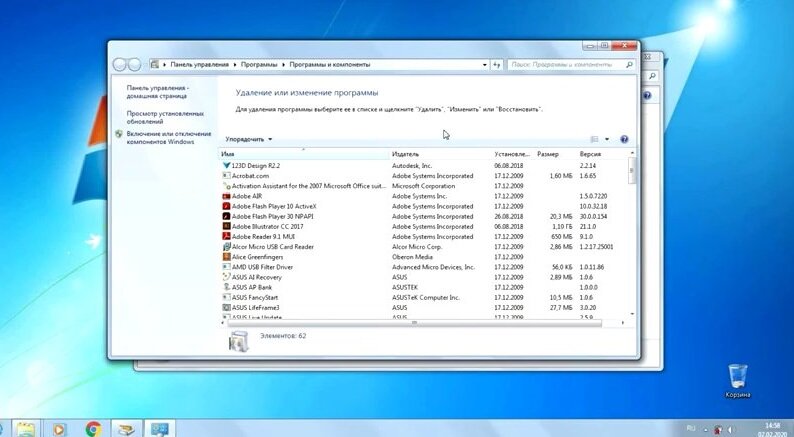Sort by the Размер column header
The image size is (794, 437).
pos(555,154)
